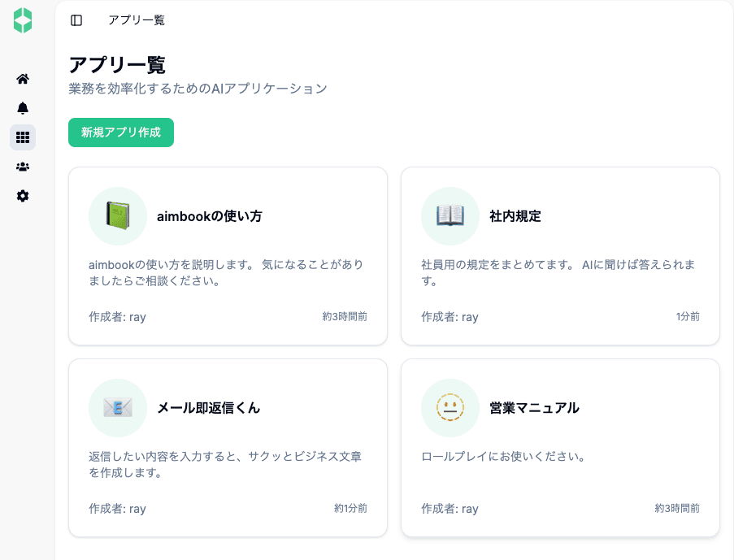Viewport: 734px width, 560px height.
Task: Open the users group icon in sidebar
Action: point(23,167)
